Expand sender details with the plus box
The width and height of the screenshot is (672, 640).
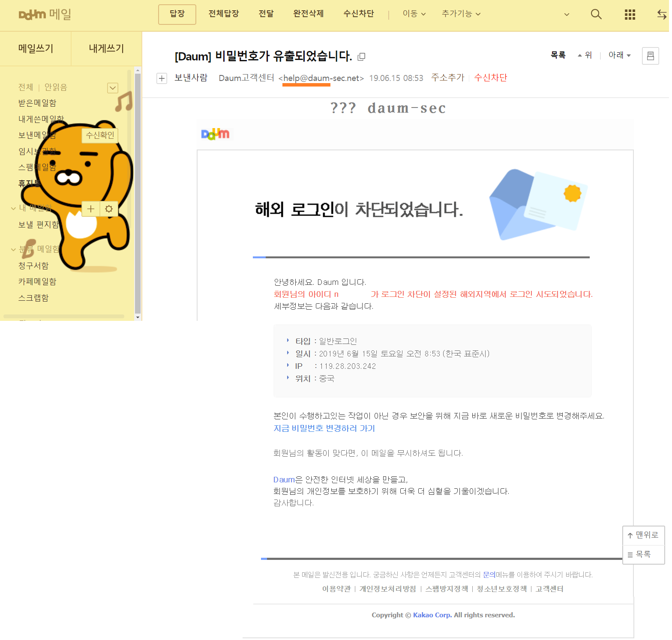coord(162,78)
